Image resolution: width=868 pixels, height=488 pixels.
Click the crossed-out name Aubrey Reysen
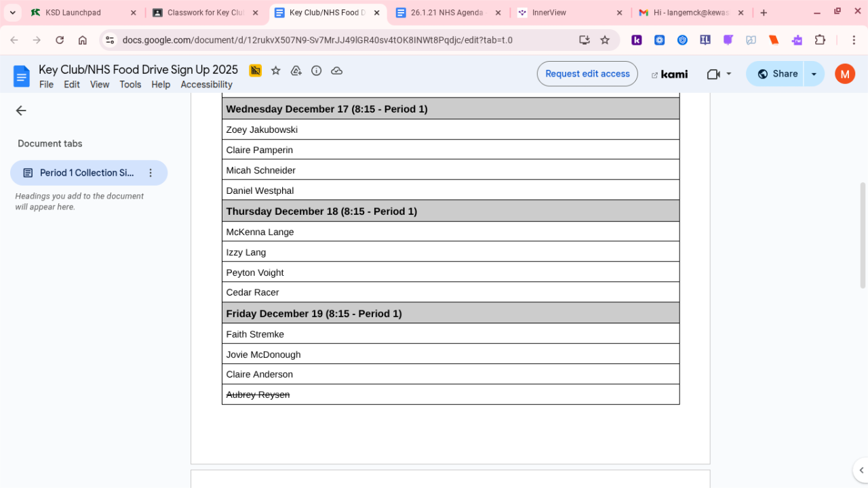(258, 394)
